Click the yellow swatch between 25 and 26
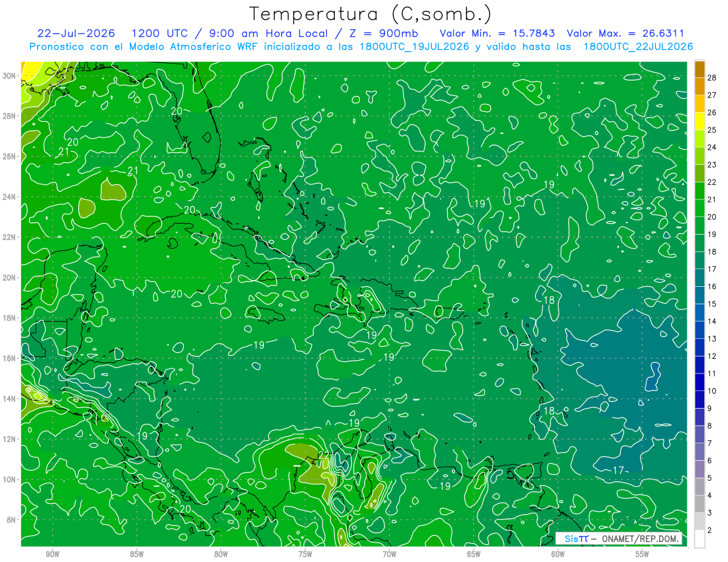Viewport: 728px width, 562px height. pyautogui.click(x=699, y=121)
